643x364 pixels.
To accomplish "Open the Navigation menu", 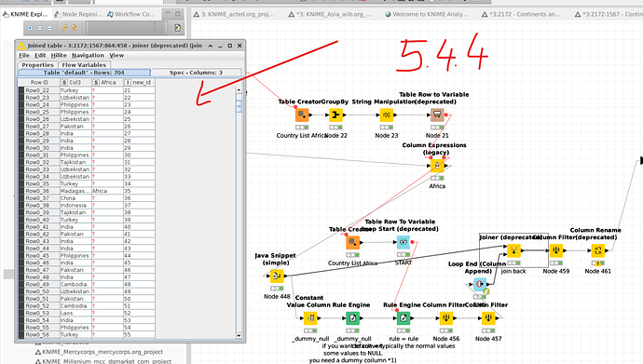I will pyautogui.click(x=88, y=55).
